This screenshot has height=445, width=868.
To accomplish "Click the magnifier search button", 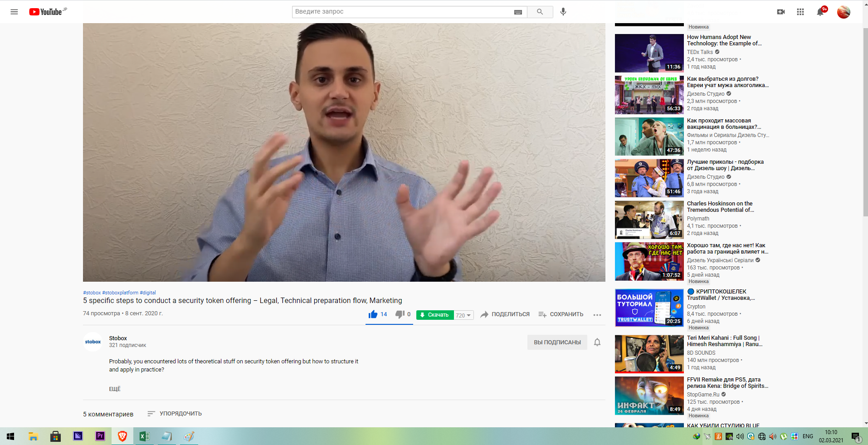I will 540,12.
